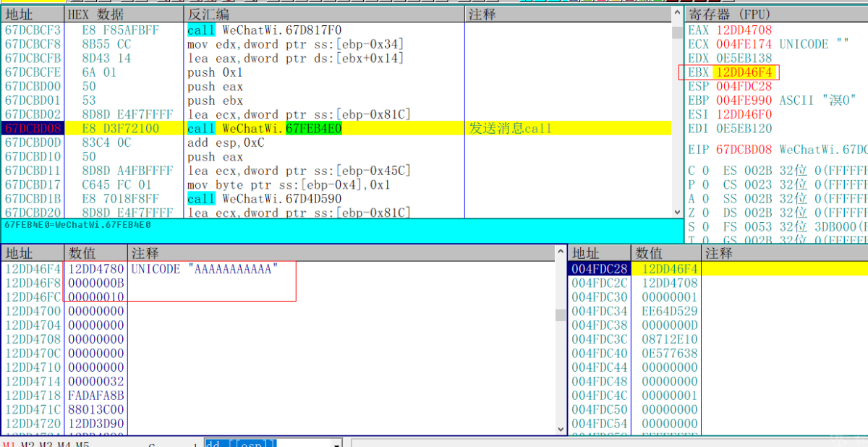Click the stack value 08712E10

pos(670,339)
